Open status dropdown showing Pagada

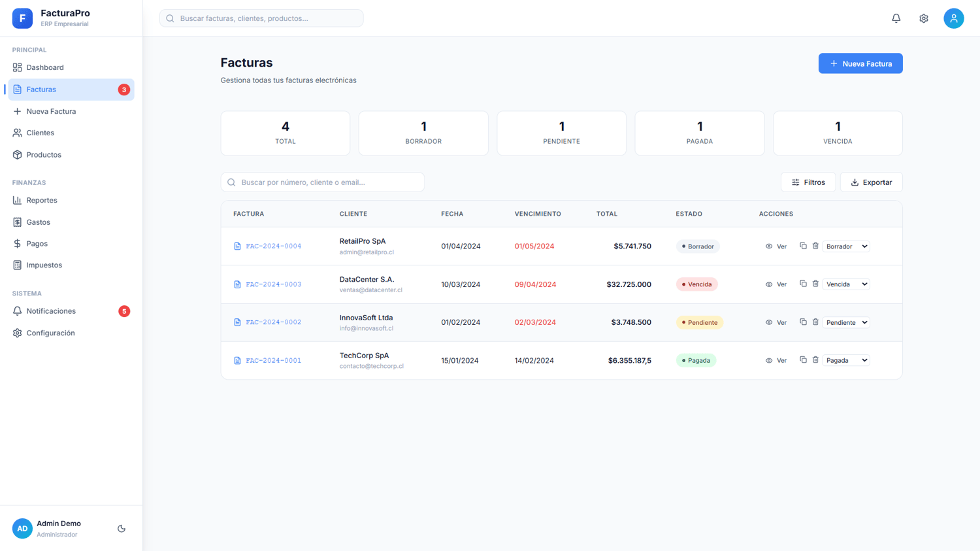tap(846, 360)
